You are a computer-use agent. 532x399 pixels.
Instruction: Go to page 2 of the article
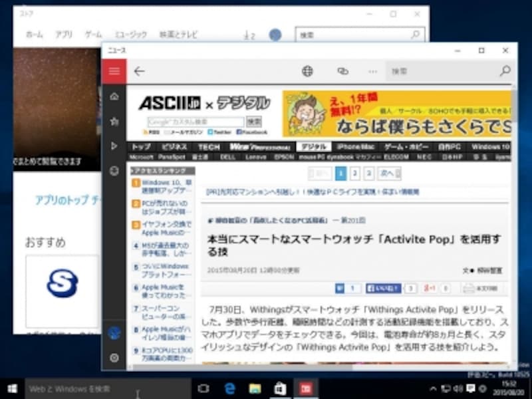coord(354,174)
